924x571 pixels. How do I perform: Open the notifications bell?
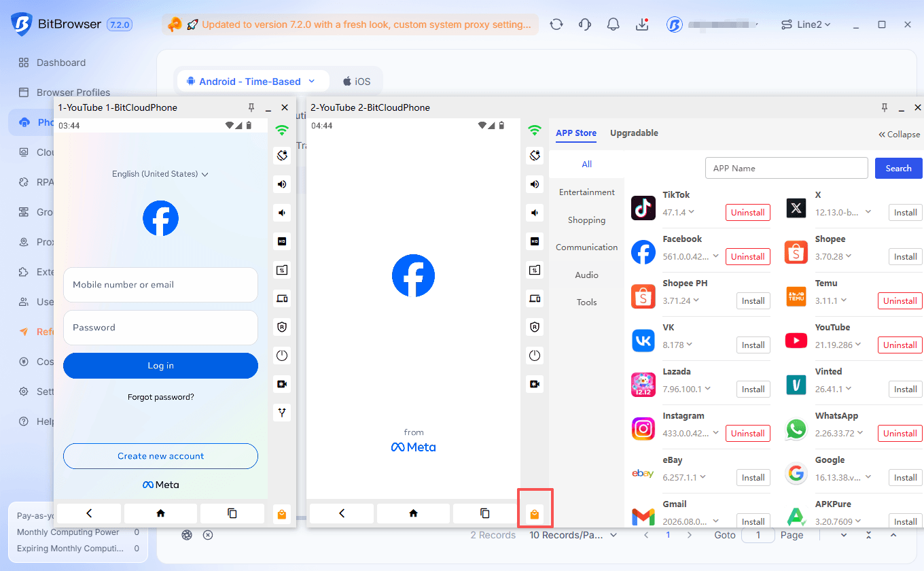(614, 24)
